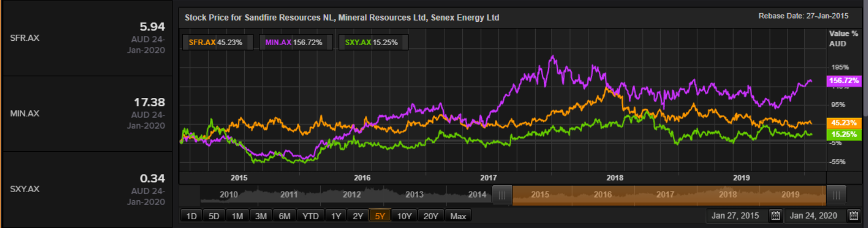Select the SXY.AX row in the list
The width and height of the screenshot is (868, 228).
[87, 189]
